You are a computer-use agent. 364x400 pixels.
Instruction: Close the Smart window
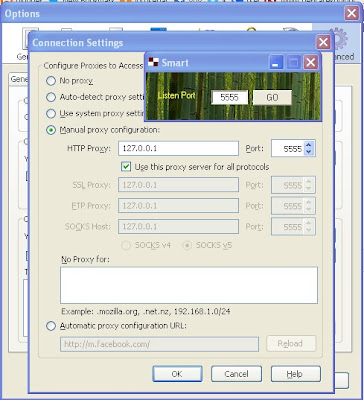tap(311, 62)
